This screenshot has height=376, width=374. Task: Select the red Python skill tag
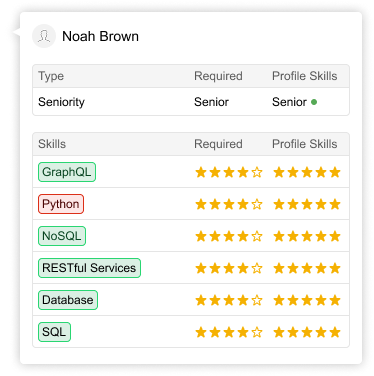point(61,204)
